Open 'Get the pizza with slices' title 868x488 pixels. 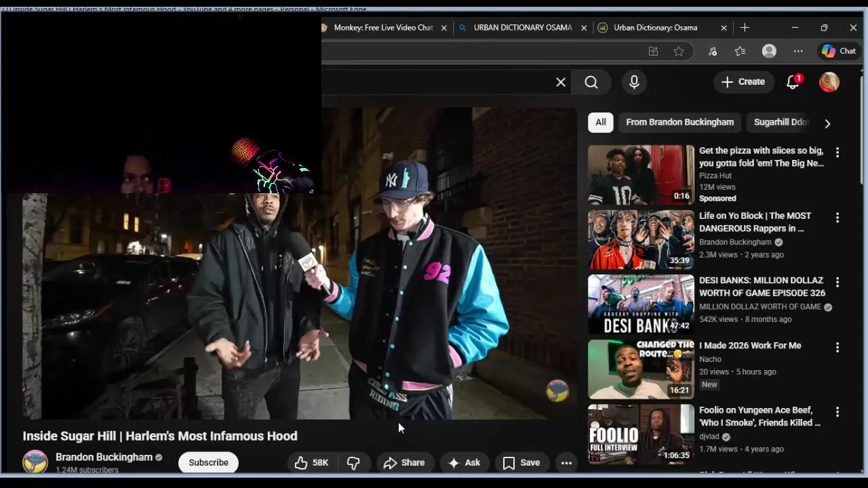tap(762, 157)
